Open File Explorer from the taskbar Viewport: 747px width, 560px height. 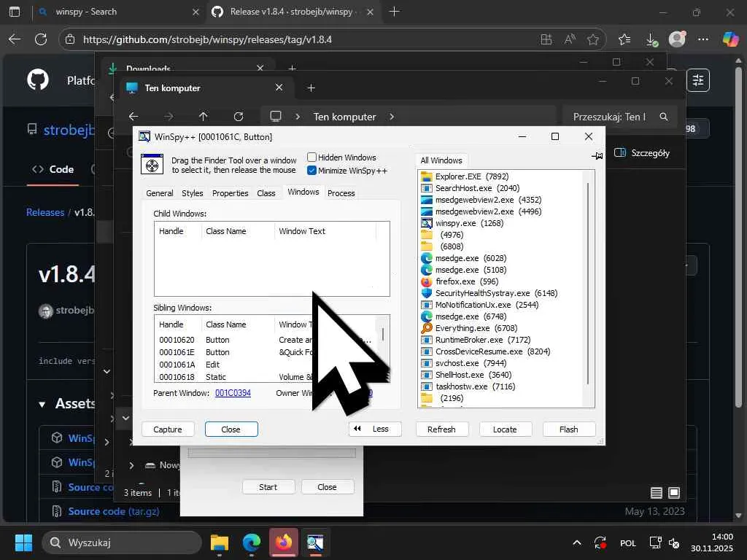coord(220,542)
